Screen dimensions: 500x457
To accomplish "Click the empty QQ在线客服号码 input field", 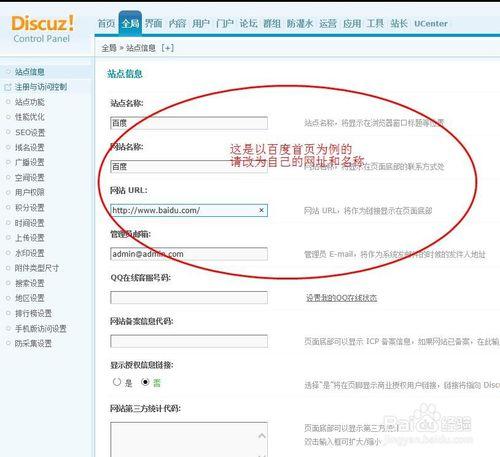I will [189, 297].
